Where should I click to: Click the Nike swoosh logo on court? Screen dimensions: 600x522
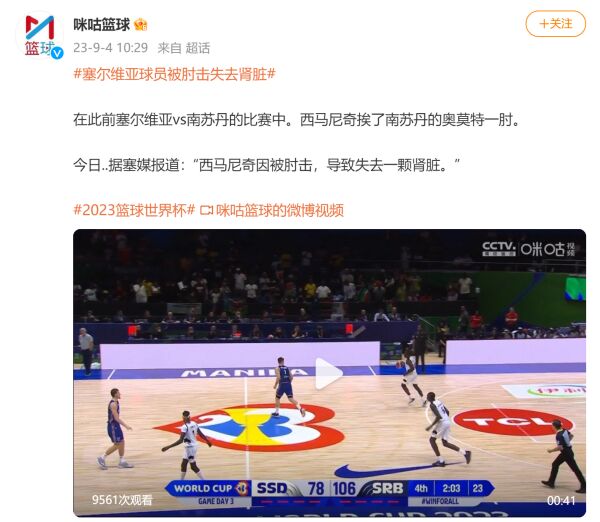(x=396, y=469)
